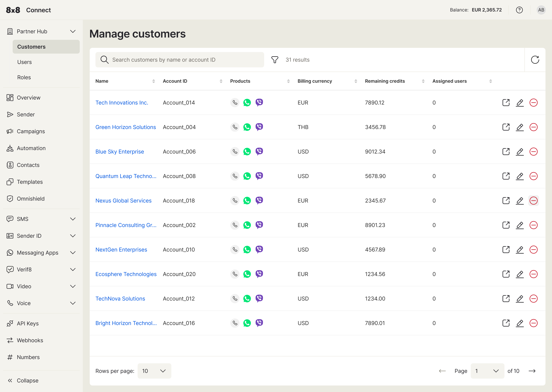Click the voice product icon for Account_008
Image resolution: width=552 pixels, height=392 pixels.
click(x=234, y=176)
